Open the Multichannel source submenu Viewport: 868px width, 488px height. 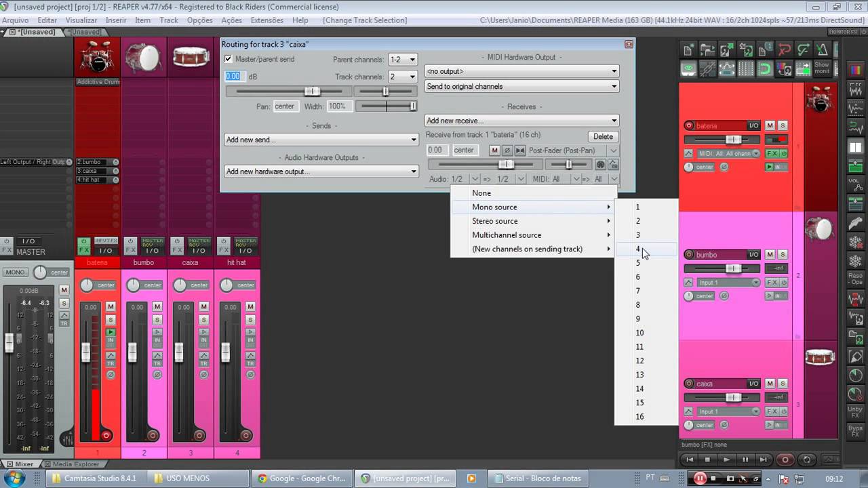[x=534, y=235]
